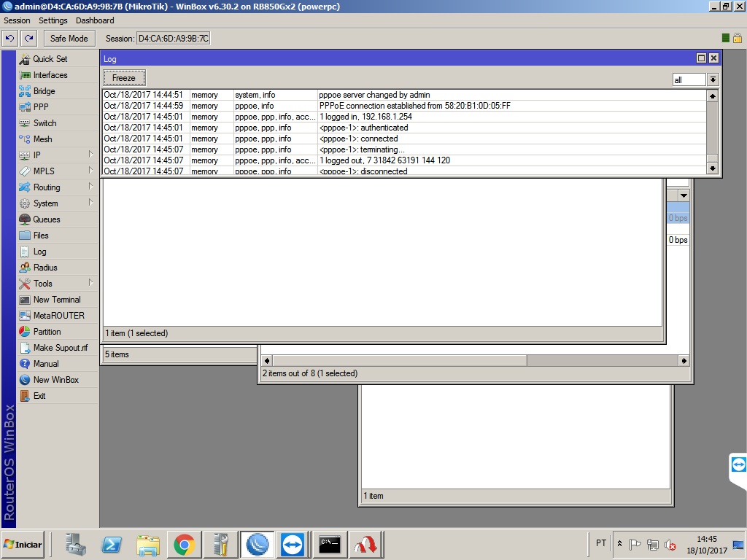Open the Dashboard menu
This screenshot has width=747, height=560.
(95, 20)
